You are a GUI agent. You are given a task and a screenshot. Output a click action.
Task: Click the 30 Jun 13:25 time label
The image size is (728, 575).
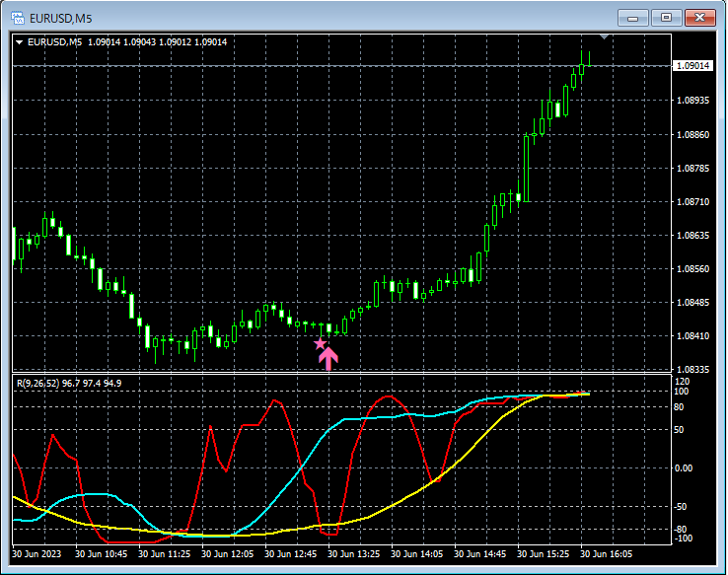tap(353, 554)
